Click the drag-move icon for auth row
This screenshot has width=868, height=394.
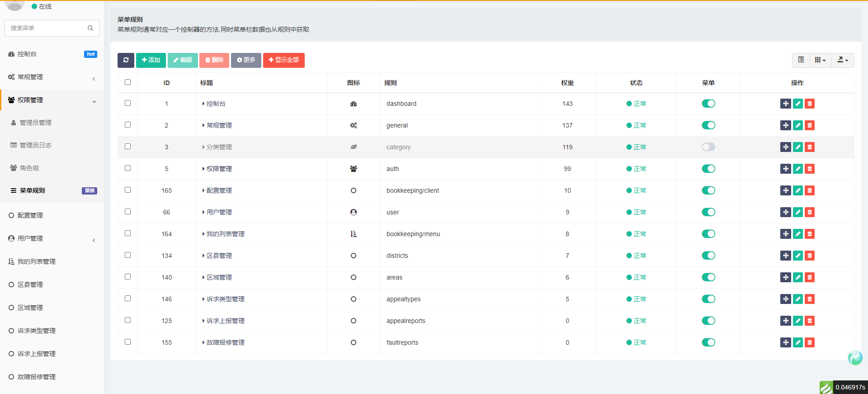pyautogui.click(x=786, y=169)
